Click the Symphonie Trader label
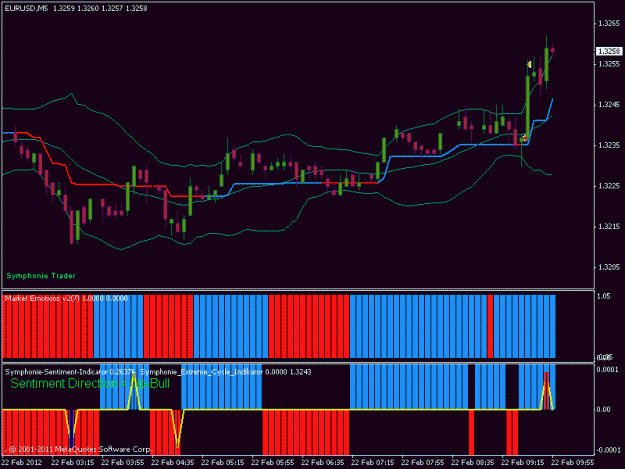 click(41, 276)
